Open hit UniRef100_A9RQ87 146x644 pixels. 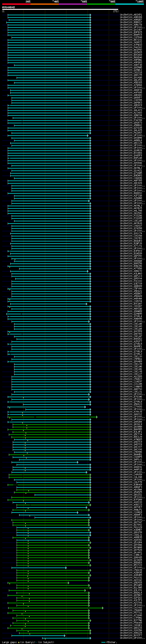tap(131, 20)
